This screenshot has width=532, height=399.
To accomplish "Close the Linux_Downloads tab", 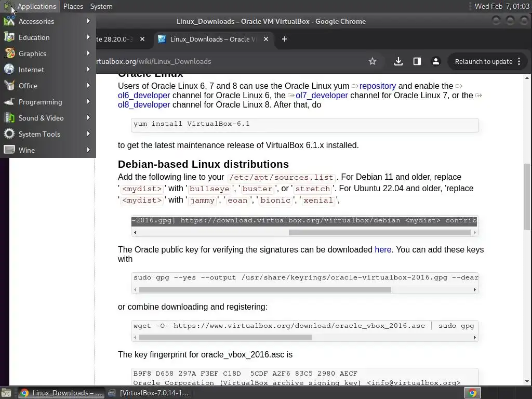I will coord(266,39).
